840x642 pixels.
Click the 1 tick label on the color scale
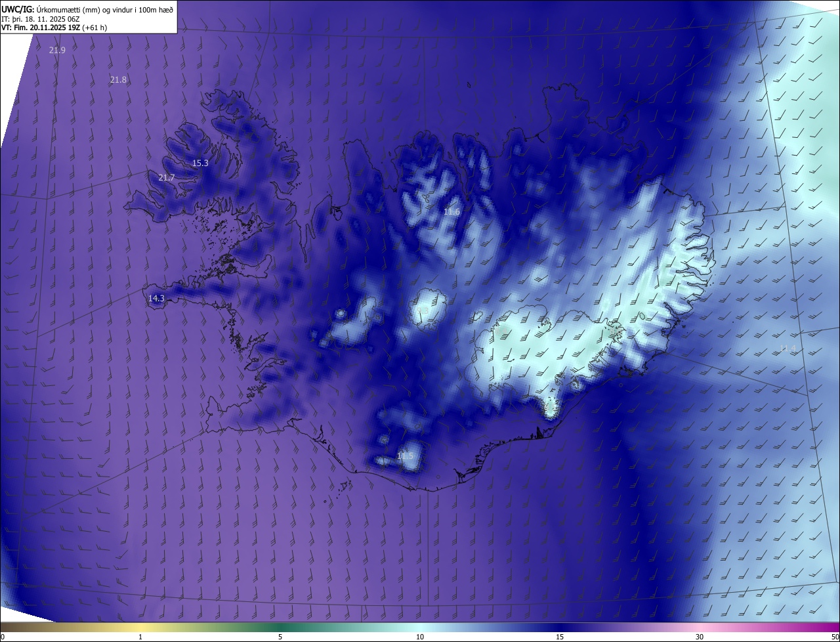pos(140,637)
